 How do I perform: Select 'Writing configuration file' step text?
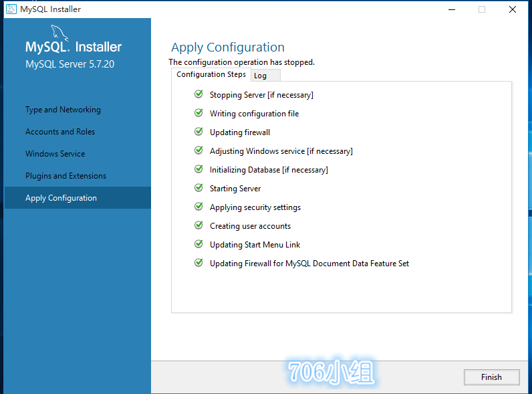(255, 114)
